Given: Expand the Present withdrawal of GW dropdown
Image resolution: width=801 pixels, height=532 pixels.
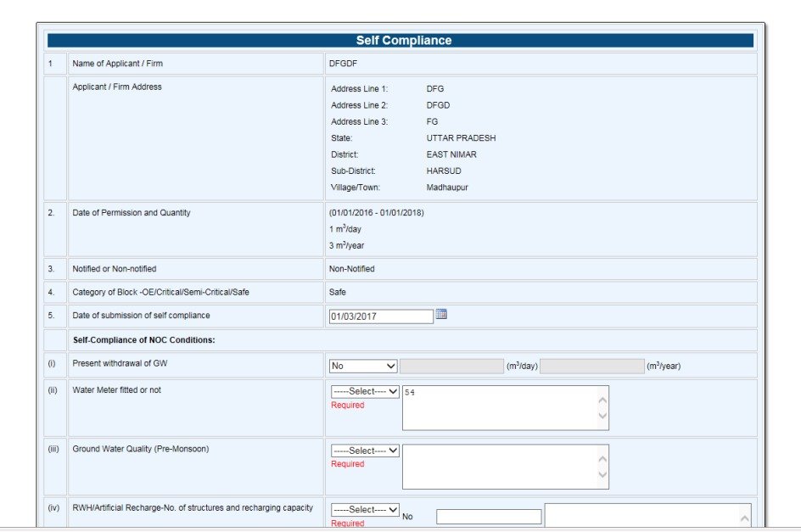Looking at the screenshot, I should 363,366.
